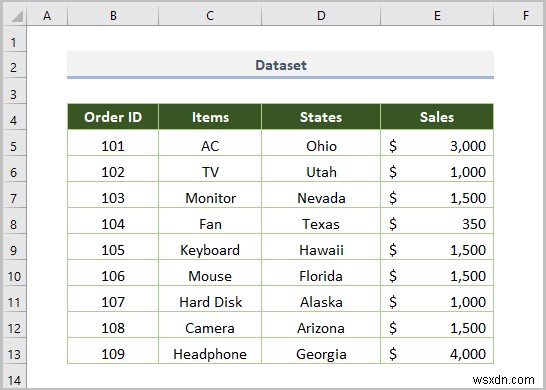Image resolution: width=546 pixels, height=390 pixels.
Task: Select the Camera item cell
Action: 210,325
